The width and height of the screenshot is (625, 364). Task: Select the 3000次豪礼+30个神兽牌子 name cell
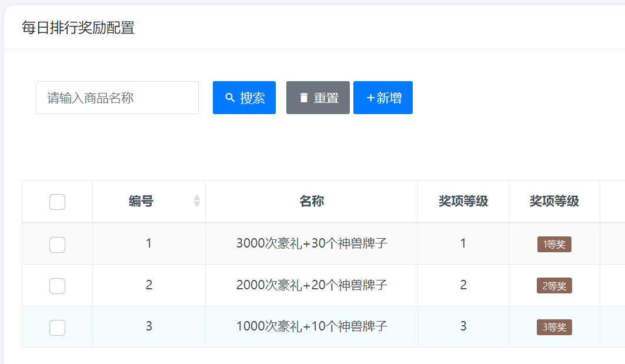click(311, 243)
